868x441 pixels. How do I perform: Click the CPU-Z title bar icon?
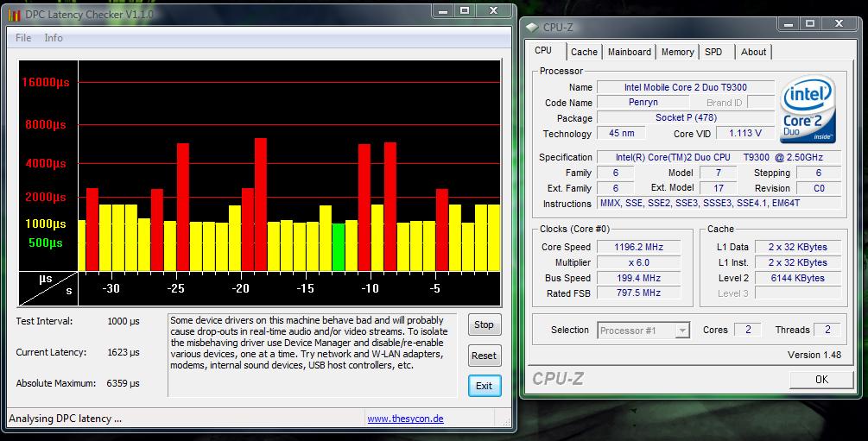coord(532,27)
